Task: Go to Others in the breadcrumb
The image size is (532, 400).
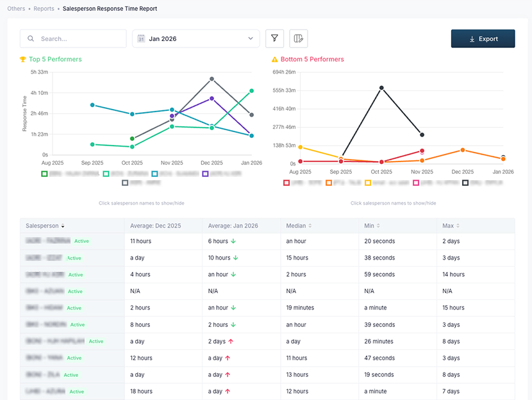Action: pyautogui.click(x=16, y=9)
